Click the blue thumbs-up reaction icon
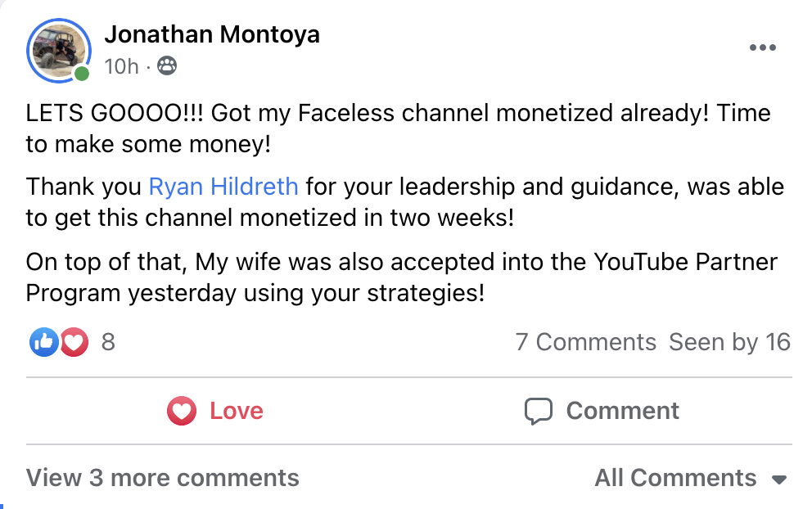 (x=44, y=342)
